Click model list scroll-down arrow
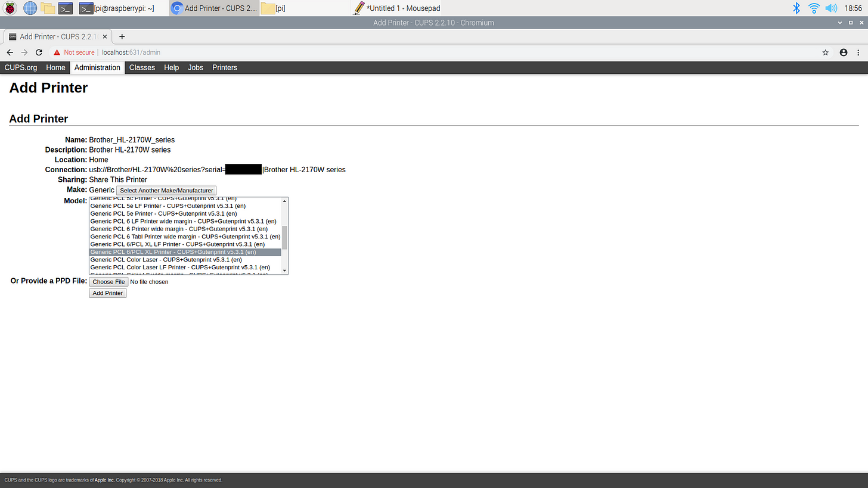The width and height of the screenshot is (868, 488). coord(285,271)
